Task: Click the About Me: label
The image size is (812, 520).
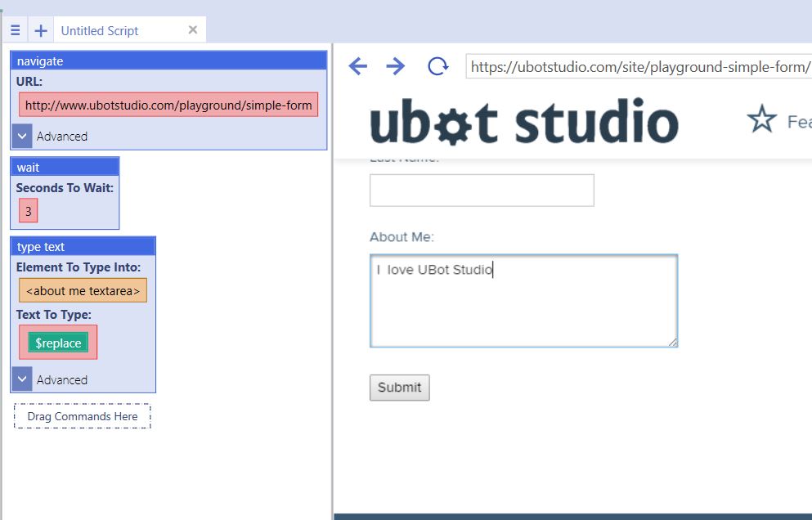Action: pos(402,236)
